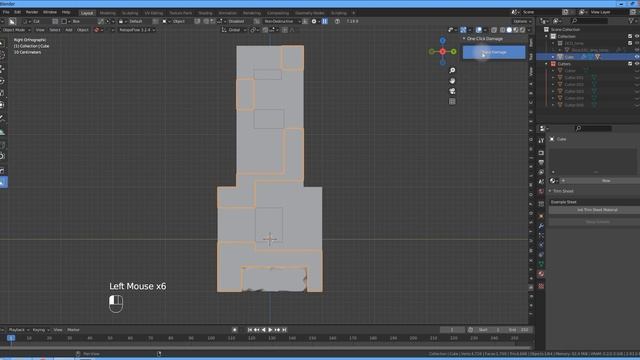Collapse the Collection tree in outliner

(547, 36)
